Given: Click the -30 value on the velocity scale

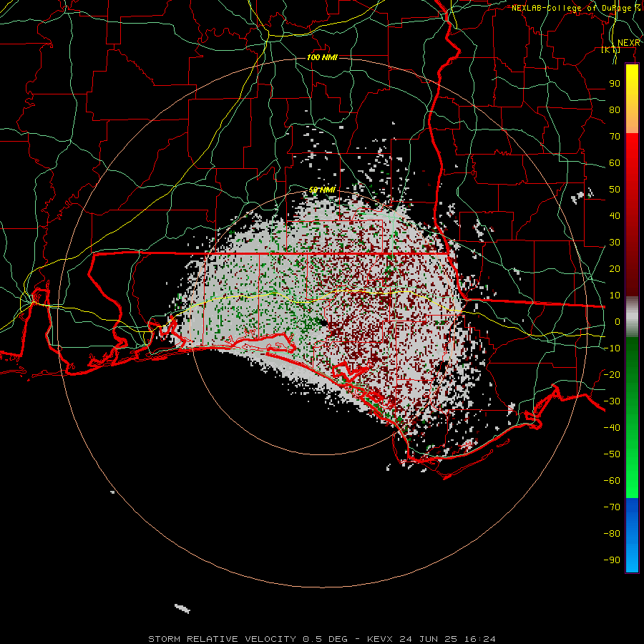Looking at the screenshot, I should pos(612,401).
